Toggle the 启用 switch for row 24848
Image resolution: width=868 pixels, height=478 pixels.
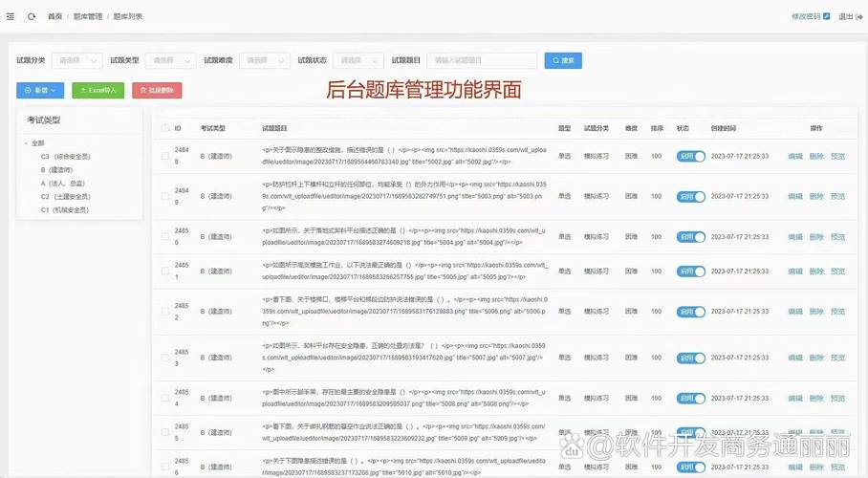coord(690,156)
